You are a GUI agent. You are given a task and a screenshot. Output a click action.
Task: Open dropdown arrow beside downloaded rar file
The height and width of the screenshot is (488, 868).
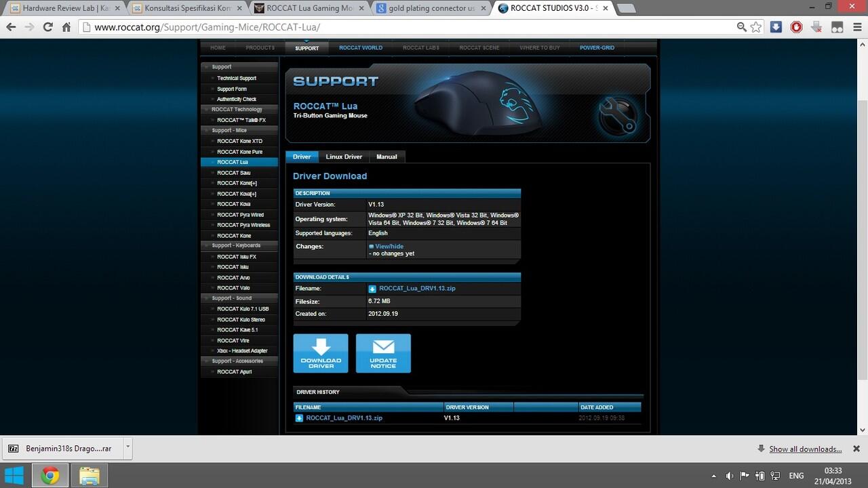(x=127, y=448)
